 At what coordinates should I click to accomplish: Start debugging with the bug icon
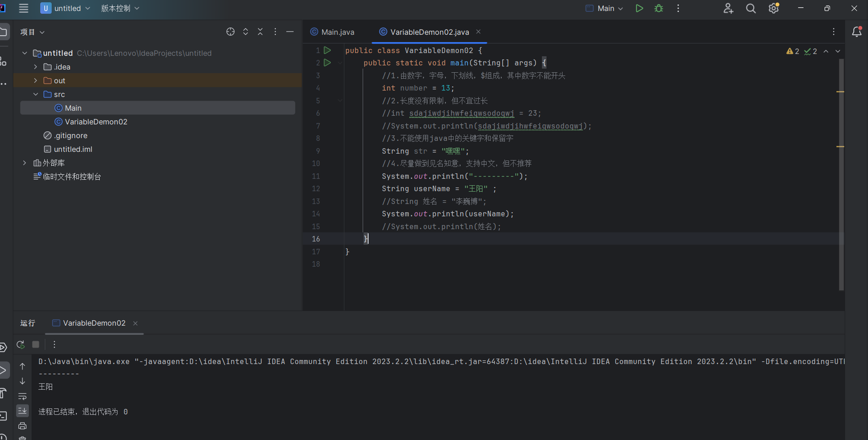[659, 8]
